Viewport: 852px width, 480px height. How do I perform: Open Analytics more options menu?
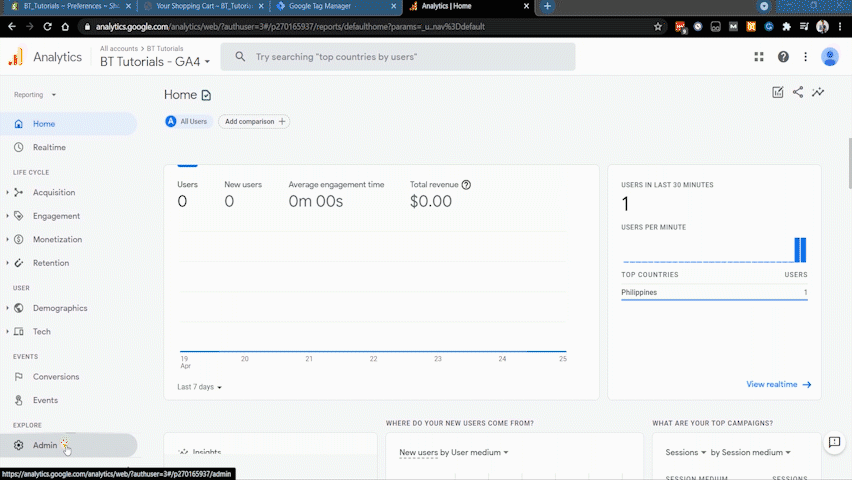806,57
